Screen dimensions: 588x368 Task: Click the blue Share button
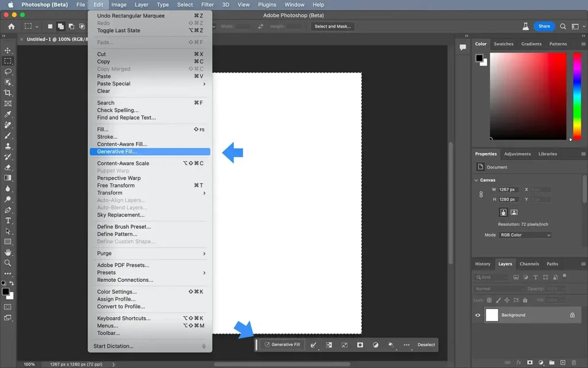coord(544,26)
